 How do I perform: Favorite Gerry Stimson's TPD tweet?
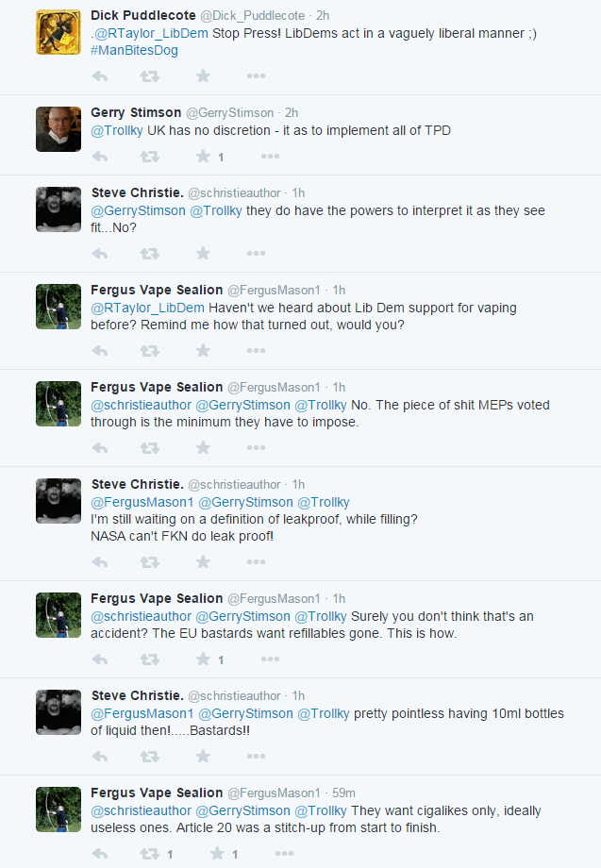click(x=203, y=156)
